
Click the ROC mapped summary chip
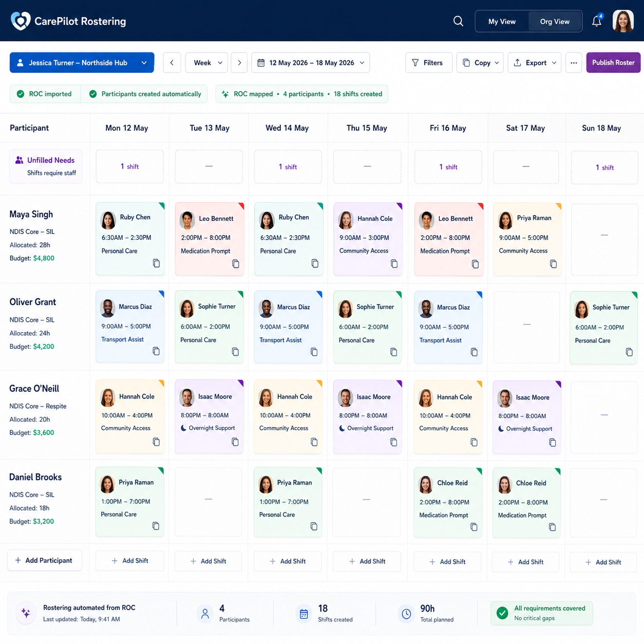[301, 94]
